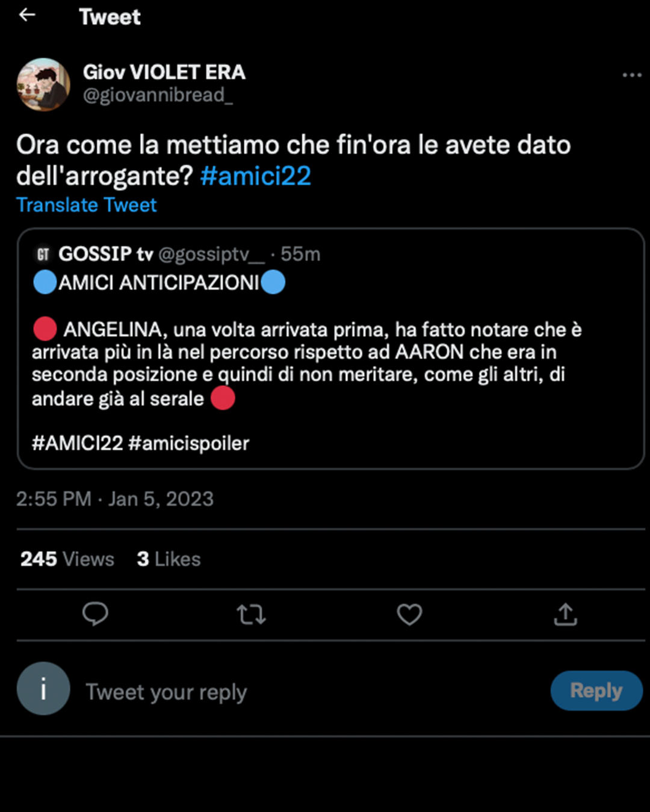View the 3 Likes list
The width and height of the screenshot is (650, 812).
pos(169,559)
